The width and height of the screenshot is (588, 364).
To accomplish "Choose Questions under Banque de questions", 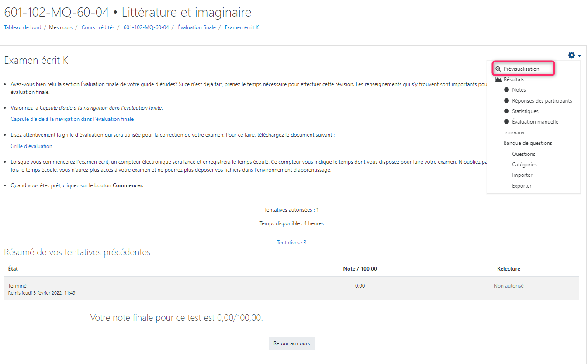I will point(523,154).
